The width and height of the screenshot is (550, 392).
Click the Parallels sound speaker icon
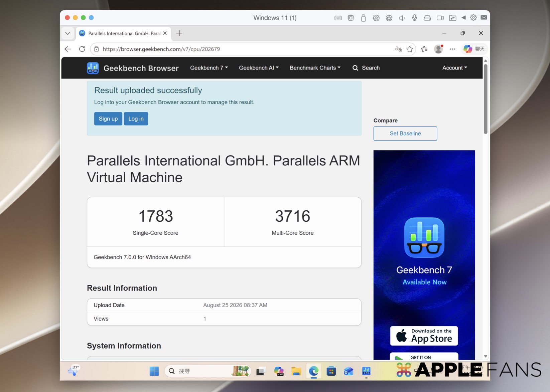(402, 18)
